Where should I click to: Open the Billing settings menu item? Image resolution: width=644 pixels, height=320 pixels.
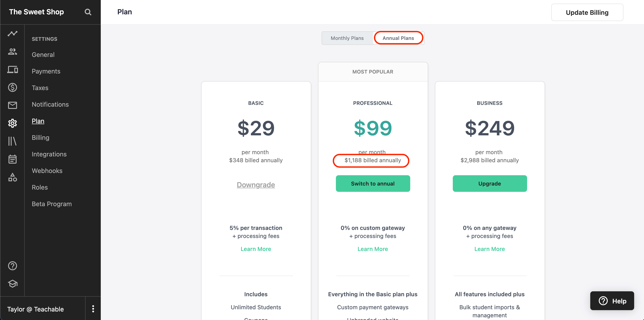[41, 138]
